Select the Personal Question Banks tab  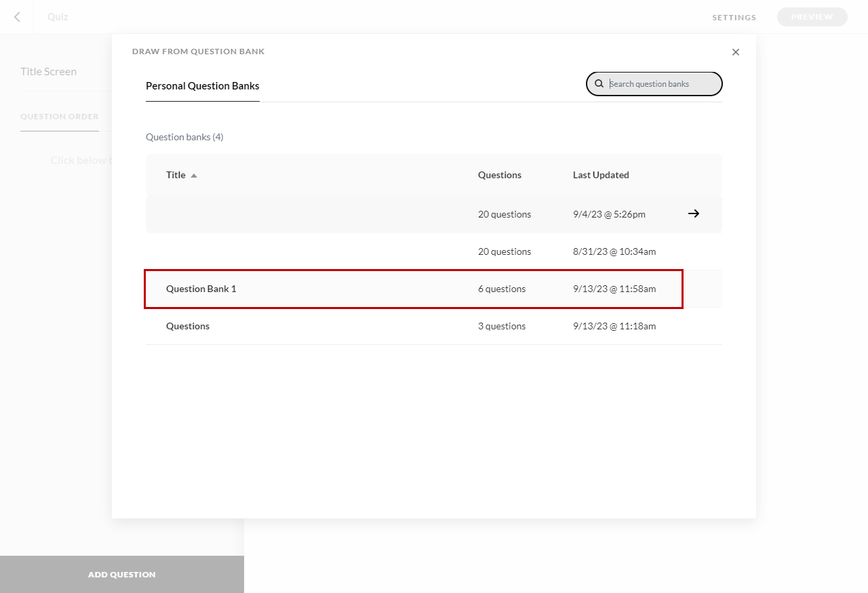202,86
